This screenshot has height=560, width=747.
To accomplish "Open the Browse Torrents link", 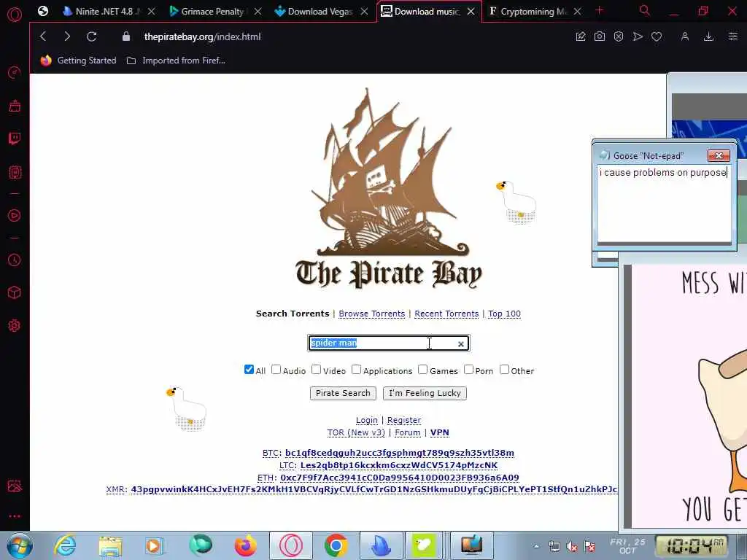I will pos(371,314).
